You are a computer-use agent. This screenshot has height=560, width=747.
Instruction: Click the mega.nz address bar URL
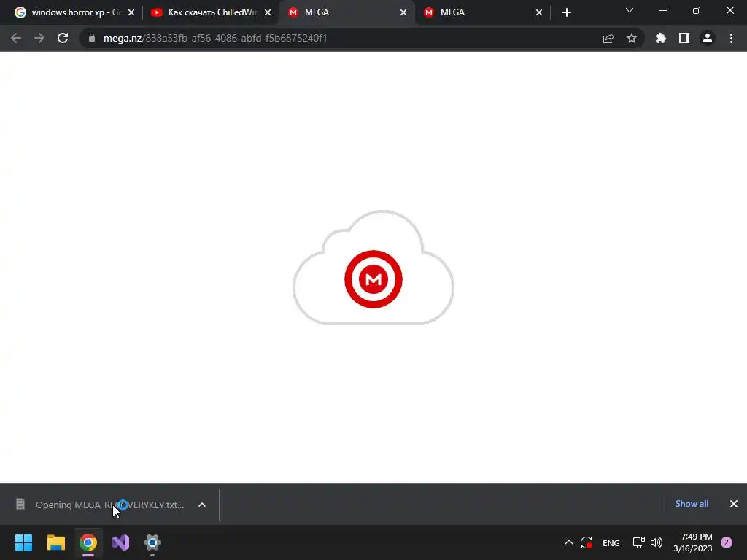pyautogui.click(x=215, y=38)
